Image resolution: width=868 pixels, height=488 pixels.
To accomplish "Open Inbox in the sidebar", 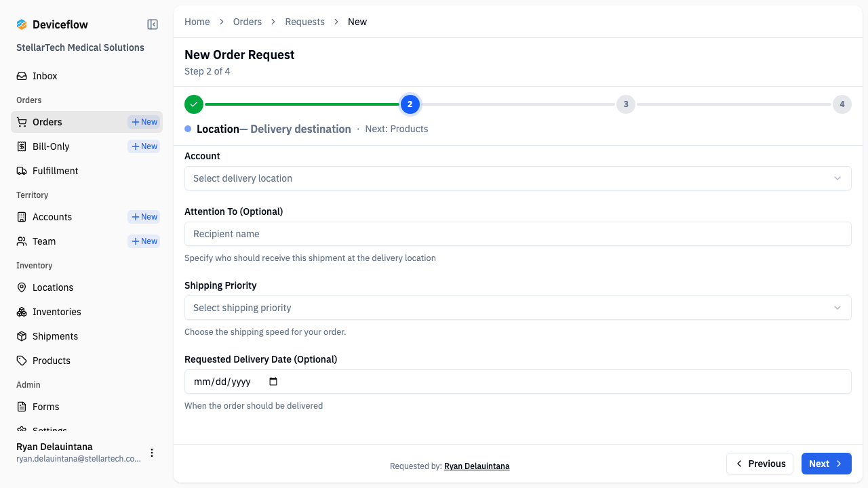I will pyautogui.click(x=87, y=76).
